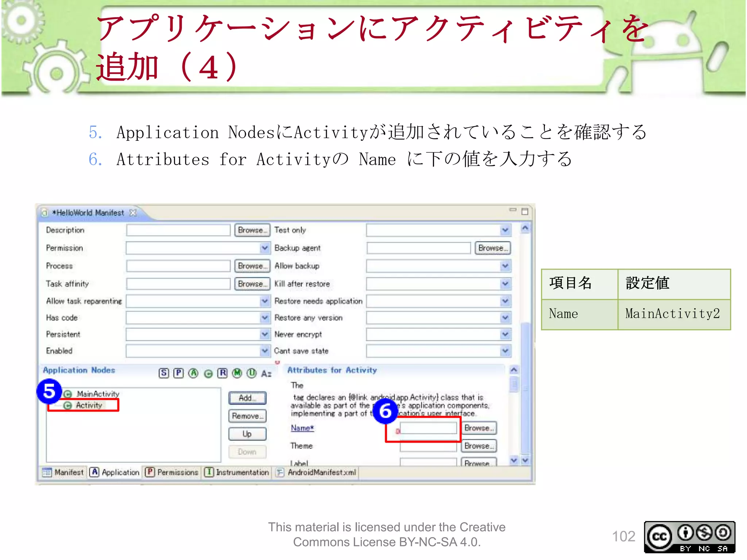Click the Down button
This screenshot has width=747, height=560.
coord(247,452)
